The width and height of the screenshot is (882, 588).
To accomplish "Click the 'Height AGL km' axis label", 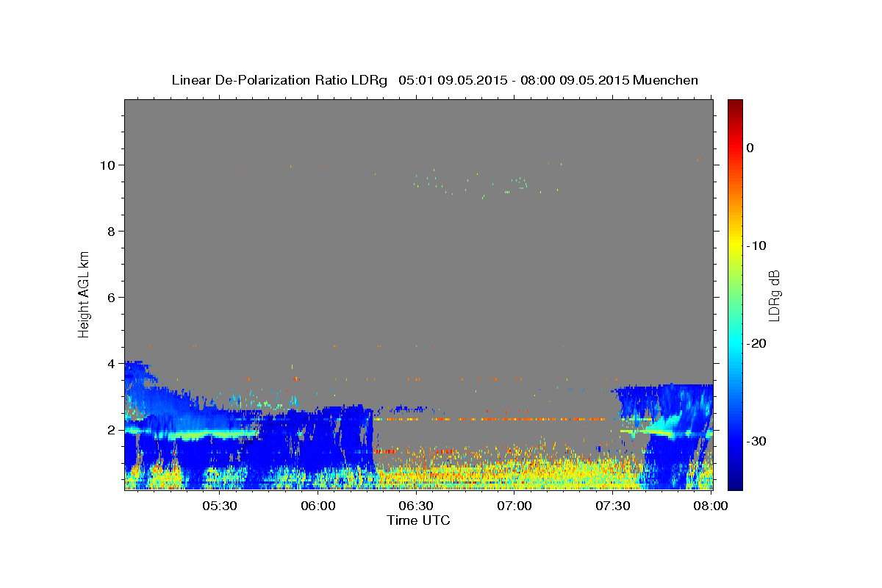I will click(x=84, y=293).
